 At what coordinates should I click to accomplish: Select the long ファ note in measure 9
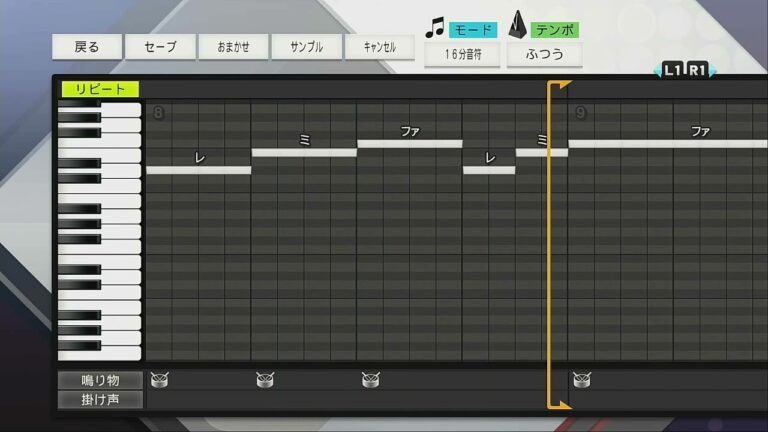click(x=667, y=143)
